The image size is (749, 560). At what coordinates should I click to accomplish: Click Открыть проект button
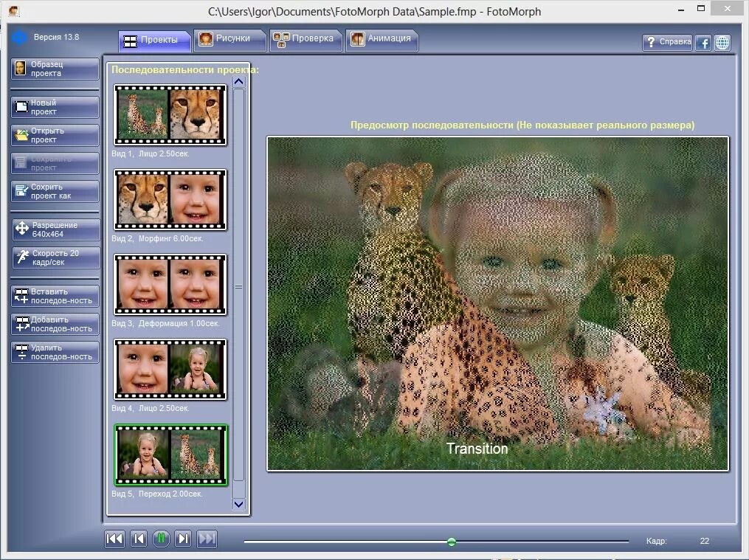(x=55, y=135)
